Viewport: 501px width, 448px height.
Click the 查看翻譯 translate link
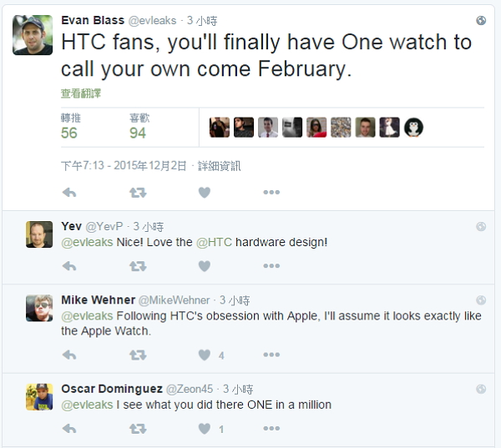tap(81, 94)
